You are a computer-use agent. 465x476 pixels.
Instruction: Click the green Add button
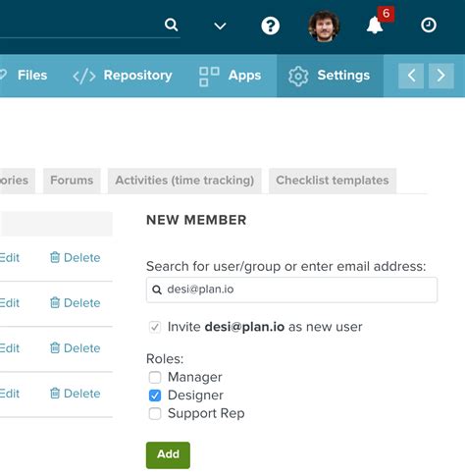168,455
